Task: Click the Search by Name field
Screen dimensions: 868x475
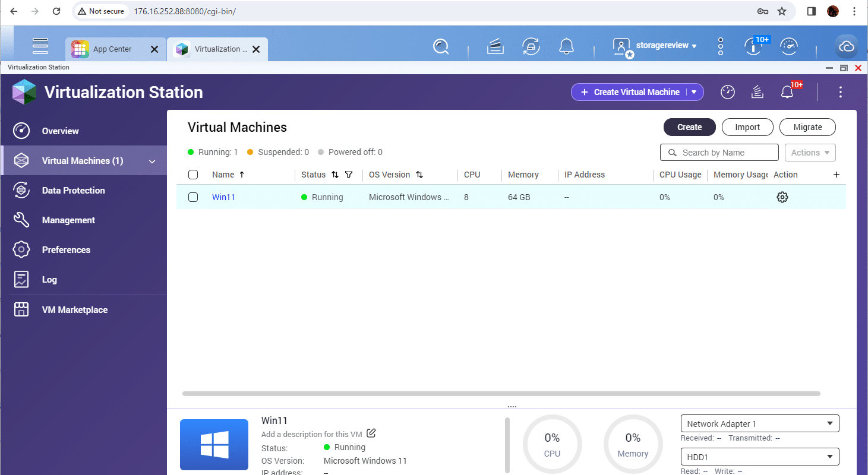Action: [x=719, y=153]
